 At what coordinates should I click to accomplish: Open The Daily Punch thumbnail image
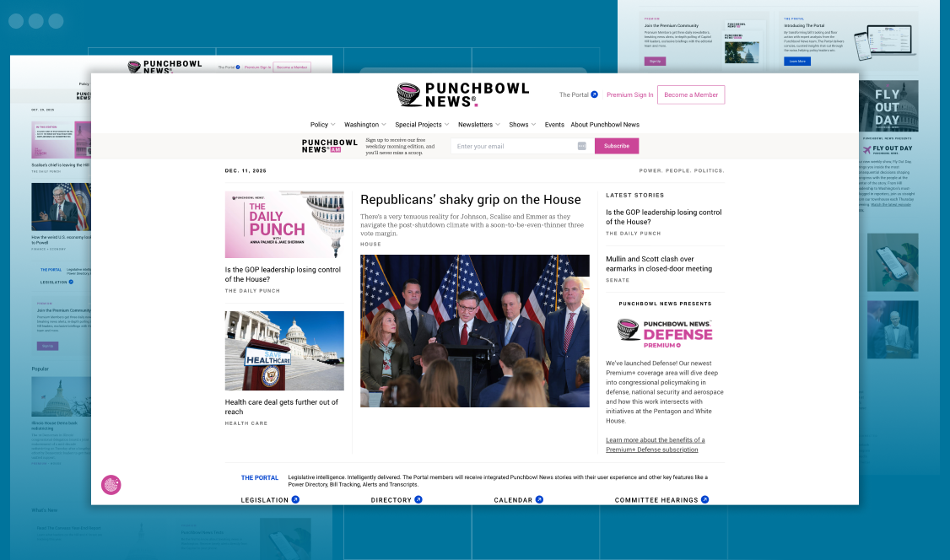coord(284,224)
